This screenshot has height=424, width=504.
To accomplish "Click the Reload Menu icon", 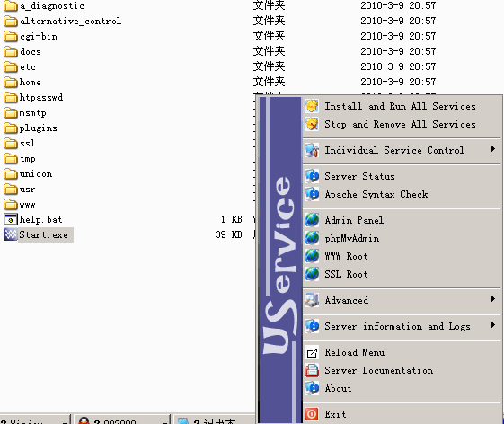I will (x=312, y=353).
